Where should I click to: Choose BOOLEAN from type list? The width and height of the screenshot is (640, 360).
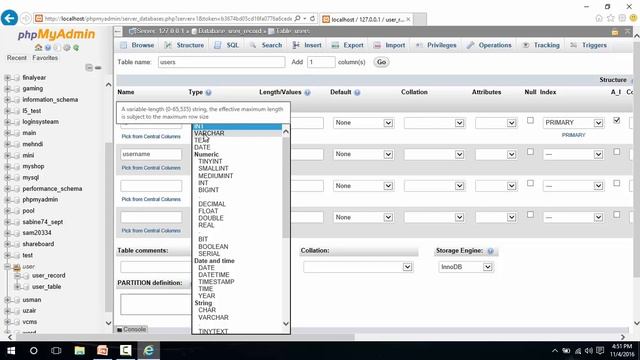click(x=213, y=247)
